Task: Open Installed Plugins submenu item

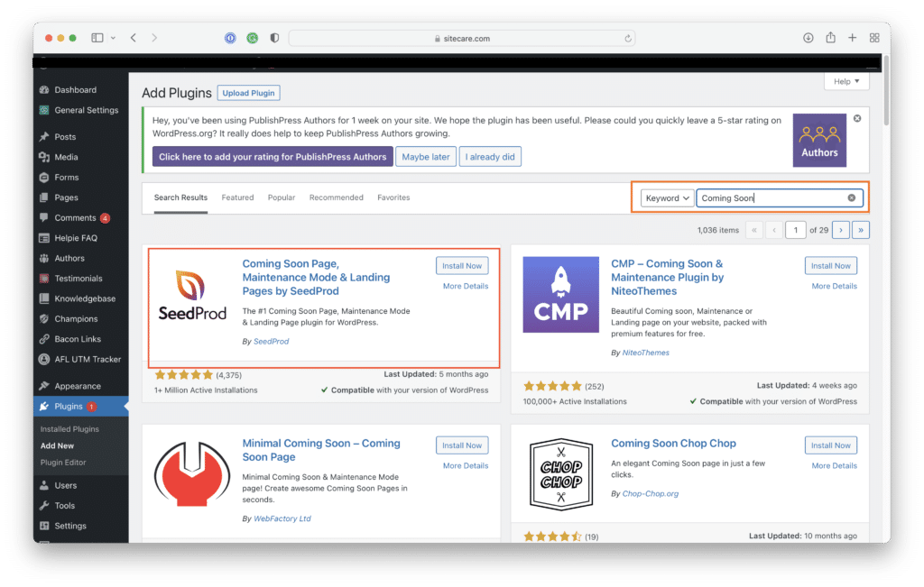Action: (x=69, y=429)
